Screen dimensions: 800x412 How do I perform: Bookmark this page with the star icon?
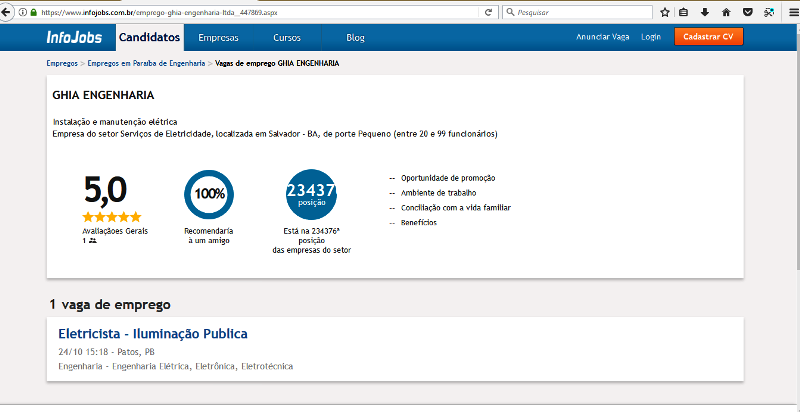(664, 12)
